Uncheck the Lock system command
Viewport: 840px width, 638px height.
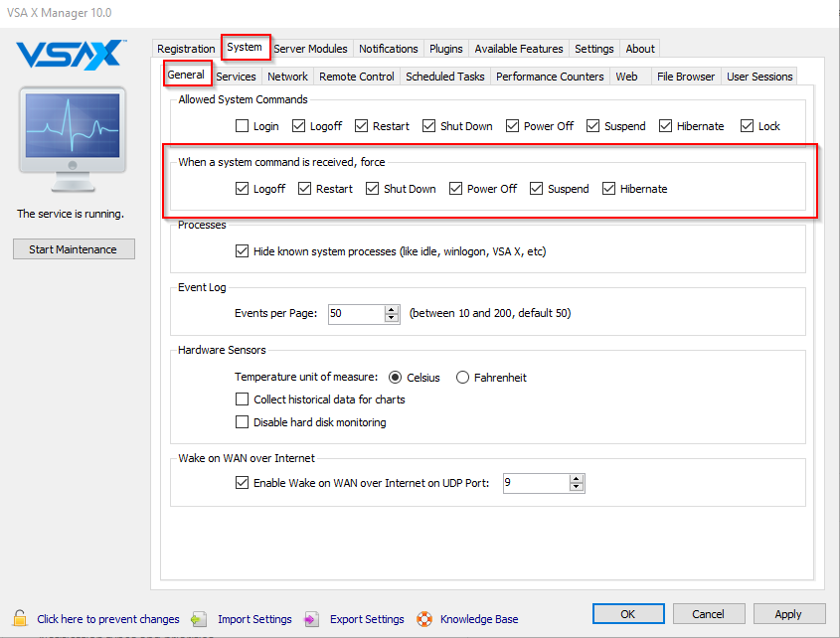point(747,126)
